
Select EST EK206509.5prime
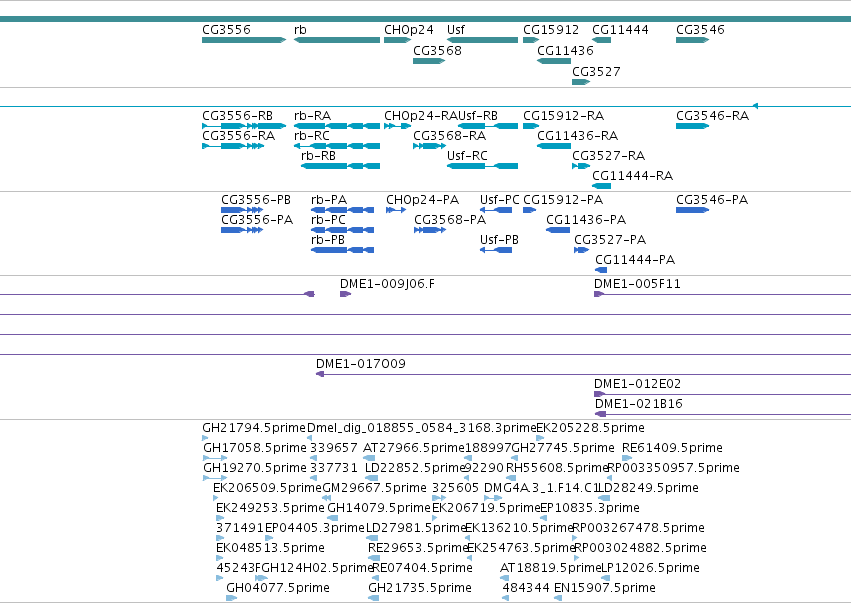pyautogui.click(x=215, y=498)
